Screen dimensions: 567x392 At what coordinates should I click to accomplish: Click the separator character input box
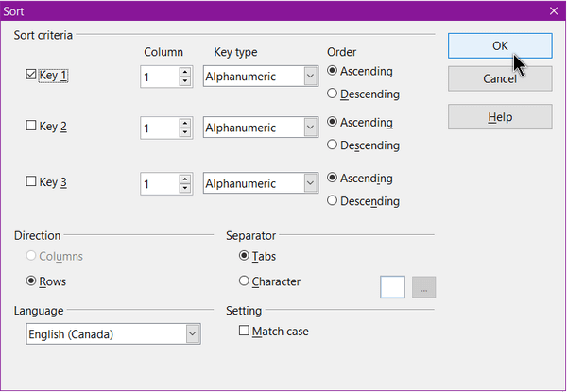click(392, 287)
